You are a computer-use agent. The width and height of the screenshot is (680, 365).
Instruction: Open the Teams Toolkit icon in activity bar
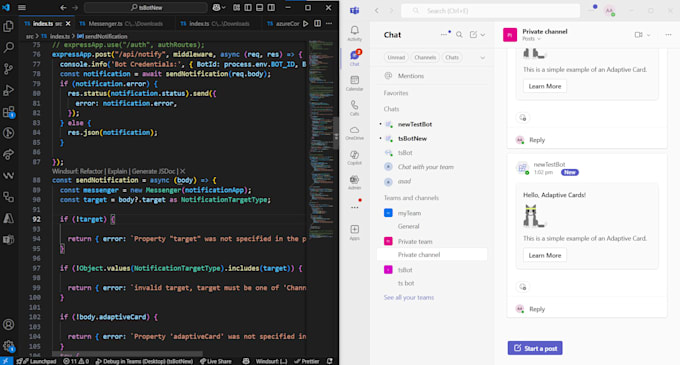[8, 240]
